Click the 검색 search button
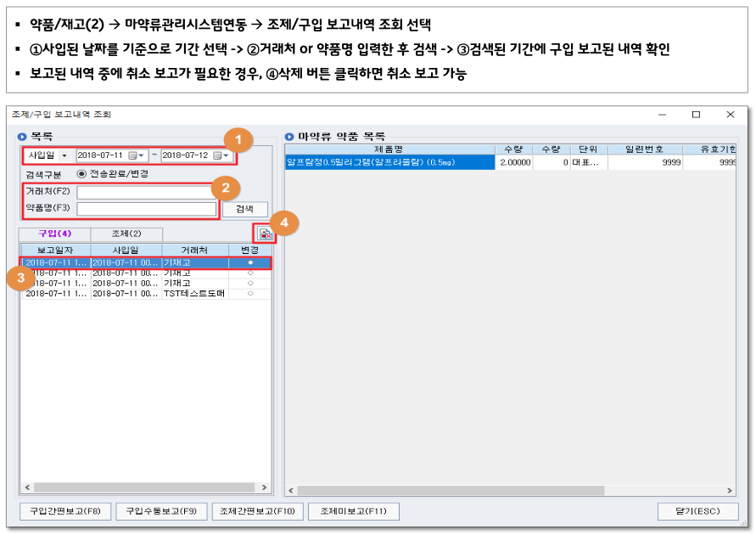Screen dimensions: 756x535 pos(244,209)
